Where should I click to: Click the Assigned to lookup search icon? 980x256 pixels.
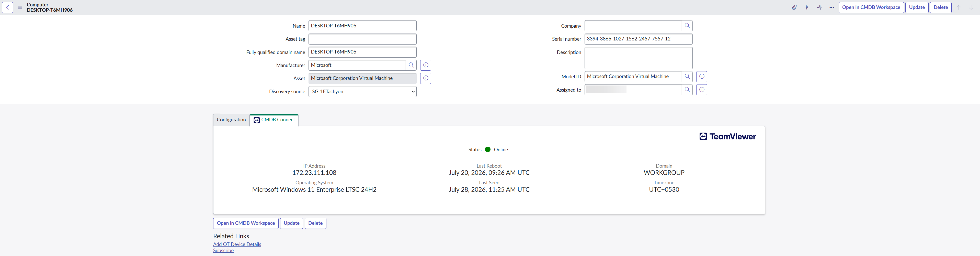click(687, 90)
